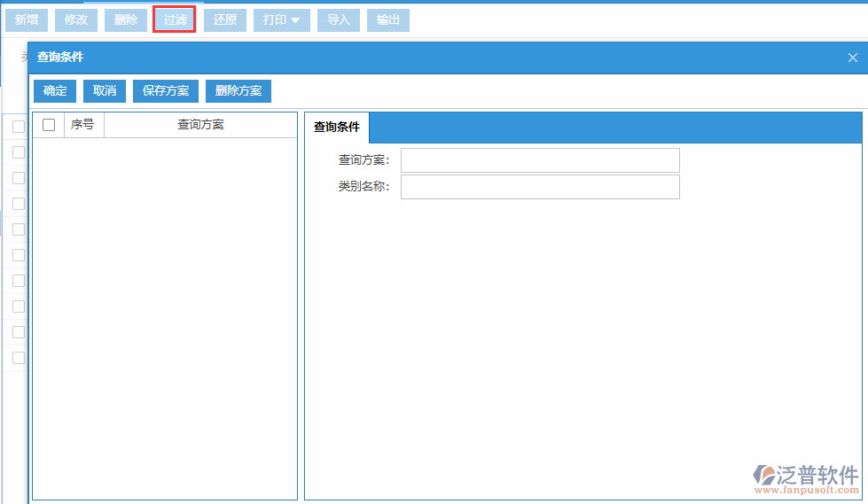Click the 序号 column header
The height and width of the screenshot is (504, 868).
[82, 125]
